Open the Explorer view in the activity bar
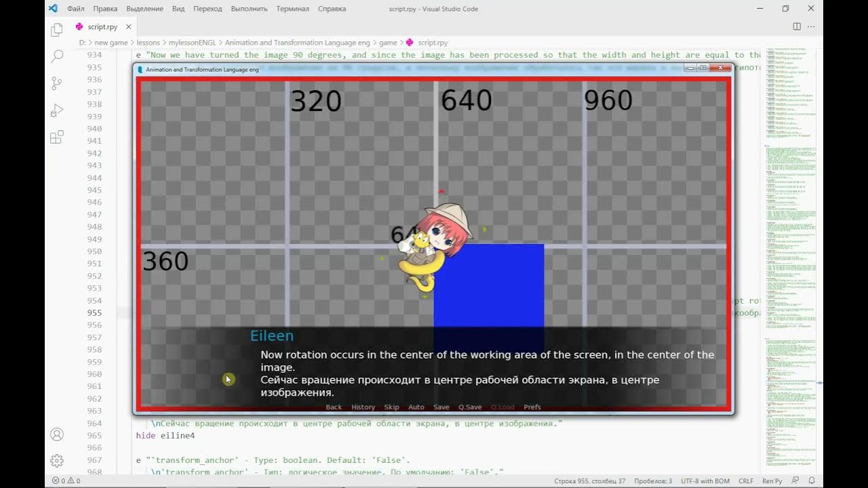 (x=57, y=29)
